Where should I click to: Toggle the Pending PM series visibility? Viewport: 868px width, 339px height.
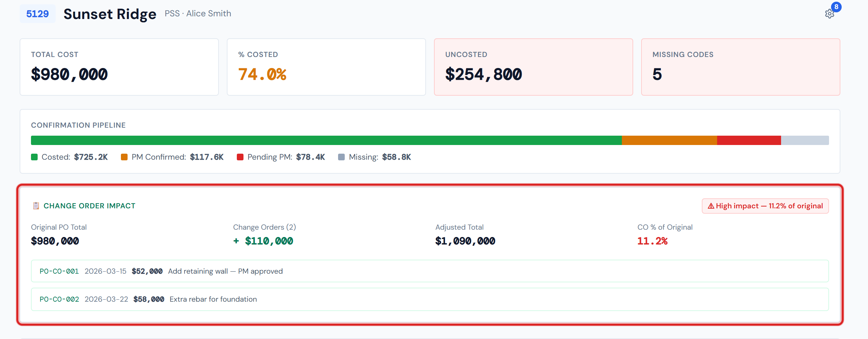pos(286,157)
